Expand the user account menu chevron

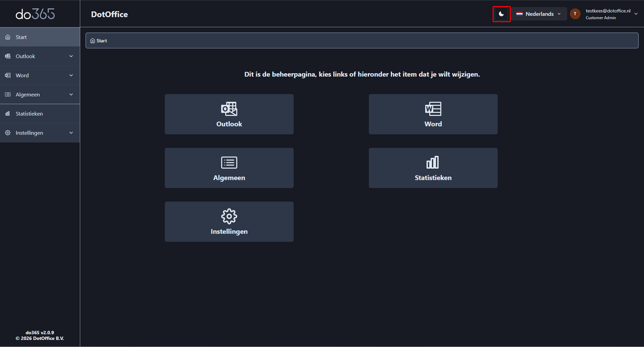(x=636, y=14)
